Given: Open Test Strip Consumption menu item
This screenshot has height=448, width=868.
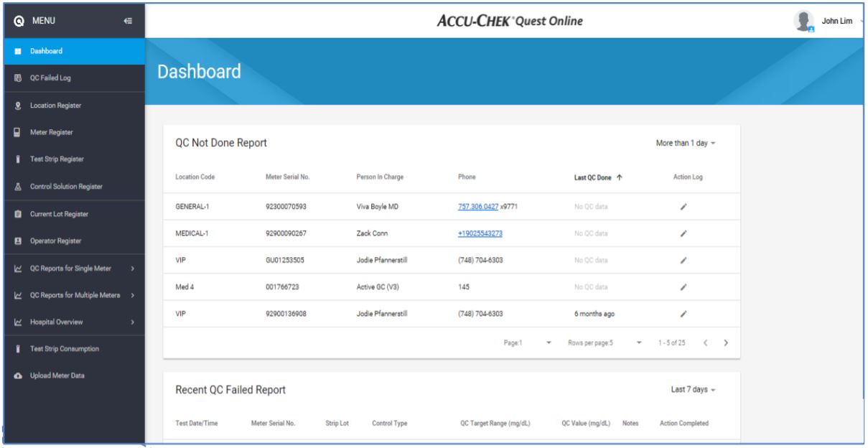Looking at the screenshot, I should pos(74,349).
